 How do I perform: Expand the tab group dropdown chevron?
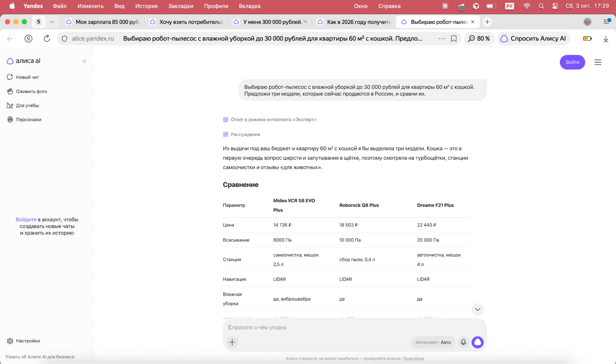(x=52, y=22)
